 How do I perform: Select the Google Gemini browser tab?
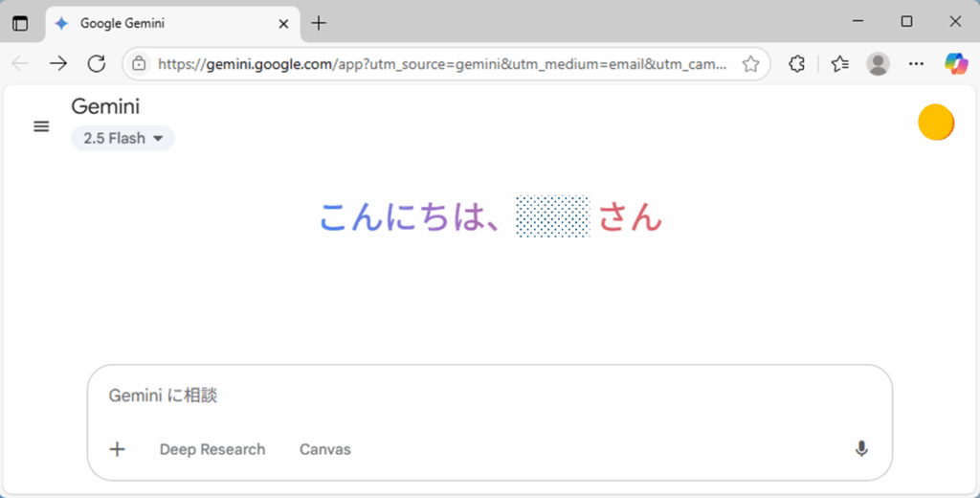pos(173,24)
